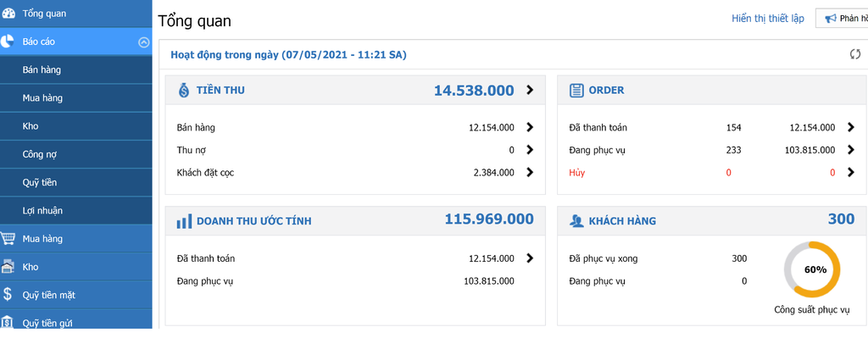Open Đang phục vụ order detail arrow
Screen dimensions: 868x338
[851, 149]
